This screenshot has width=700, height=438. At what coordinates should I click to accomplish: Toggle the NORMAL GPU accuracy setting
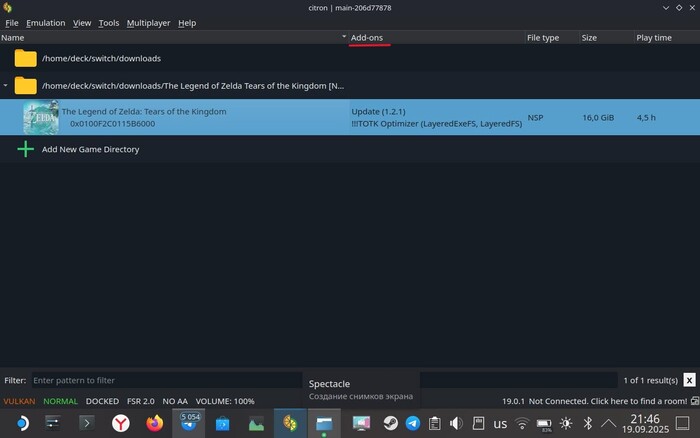point(61,401)
